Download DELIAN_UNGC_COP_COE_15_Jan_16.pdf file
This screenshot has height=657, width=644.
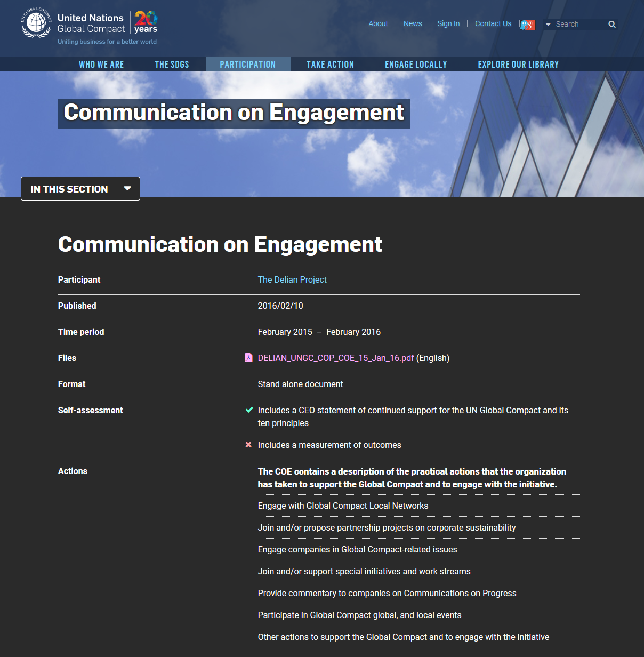tap(336, 358)
